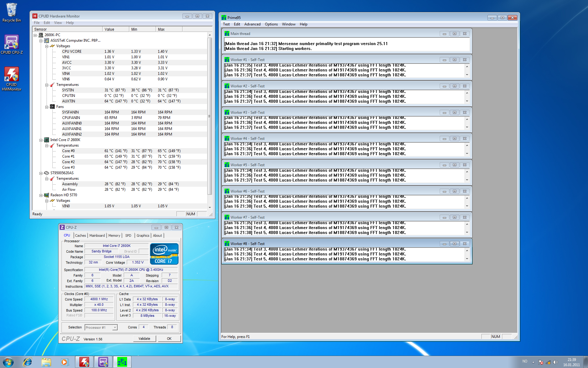Switch to HWMonitor taskbar button
This screenshot has height=368, width=588.
coord(84,362)
